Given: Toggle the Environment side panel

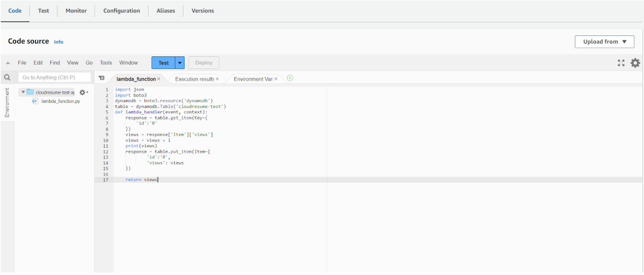Looking at the screenshot, I should pyautogui.click(x=7, y=103).
